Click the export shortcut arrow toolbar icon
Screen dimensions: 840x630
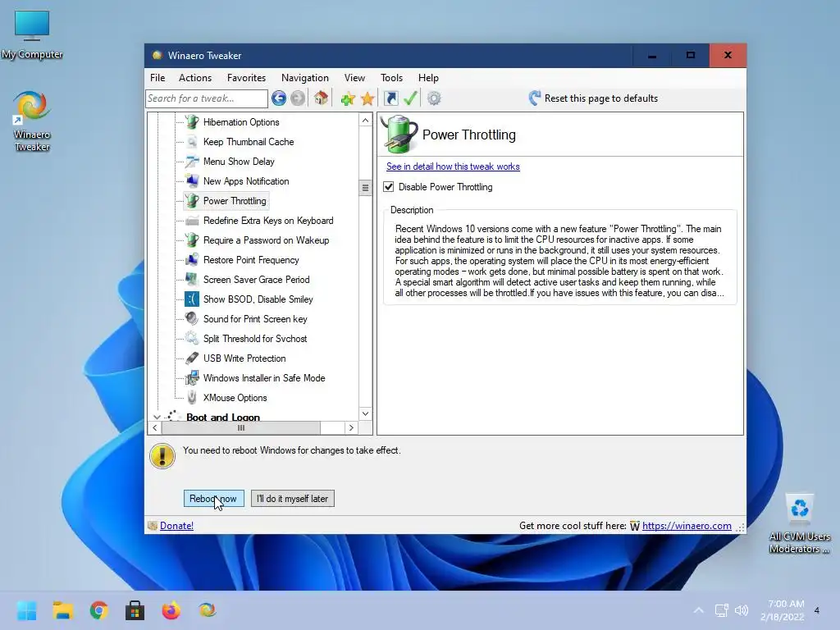pos(391,98)
